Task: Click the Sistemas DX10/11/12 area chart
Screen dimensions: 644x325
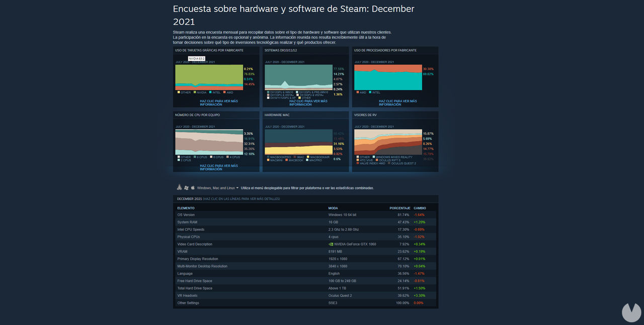Action: click(x=298, y=77)
